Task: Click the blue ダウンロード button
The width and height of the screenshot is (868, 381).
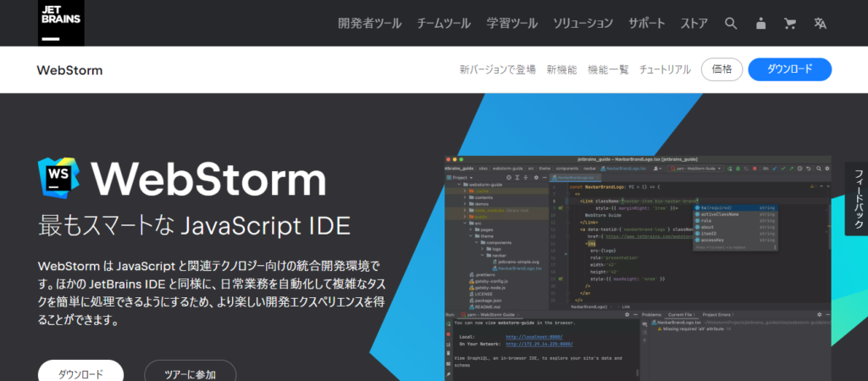Action: pyautogui.click(x=790, y=69)
